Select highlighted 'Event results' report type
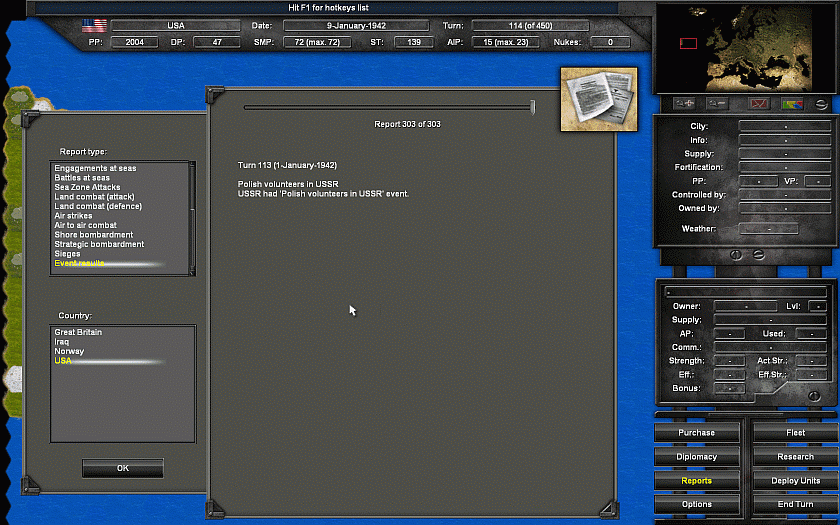This screenshot has height=525, width=840. pyautogui.click(x=79, y=263)
